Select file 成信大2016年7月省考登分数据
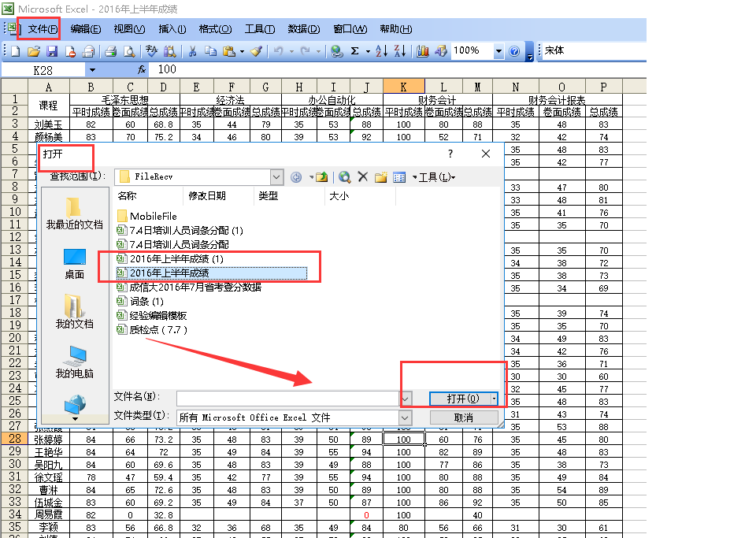Screen dimensions: 756x538 point(189,288)
